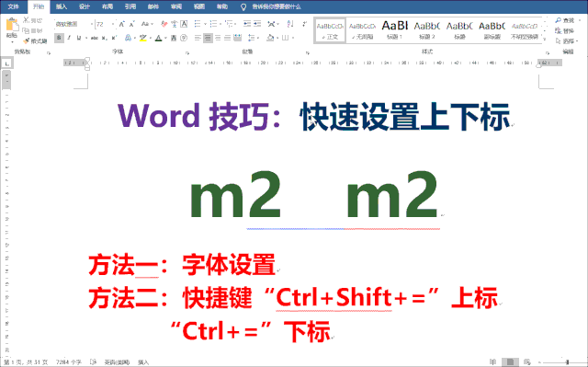588x367 pixels.
Task: Toggle Underline formatting
Action: [x=79, y=38]
